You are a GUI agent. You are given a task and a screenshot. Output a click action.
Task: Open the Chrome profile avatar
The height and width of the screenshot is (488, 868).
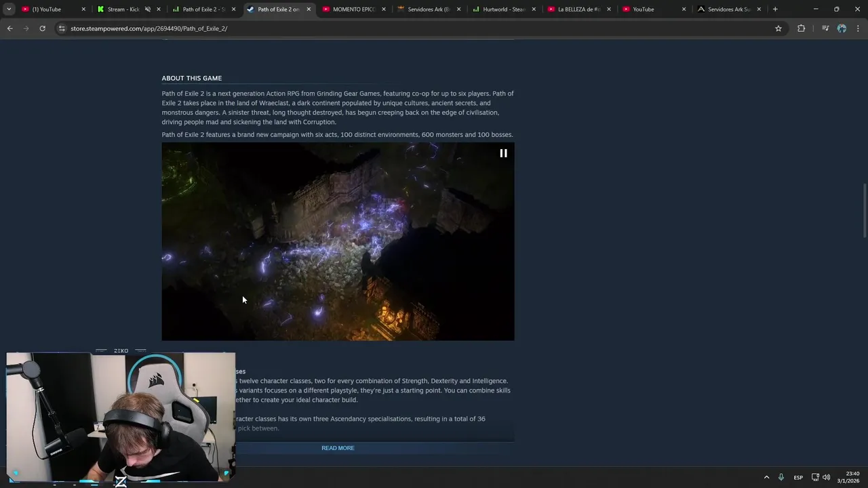[x=842, y=28]
